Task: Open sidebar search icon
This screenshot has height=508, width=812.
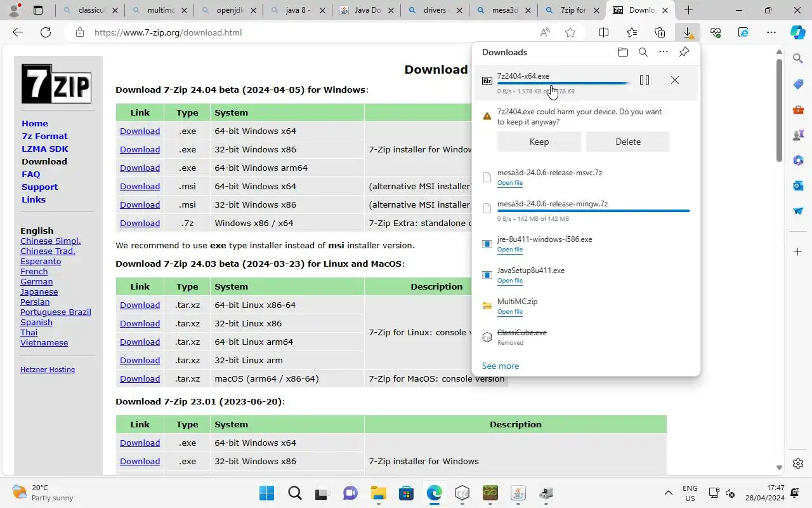Action: [x=798, y=58]
